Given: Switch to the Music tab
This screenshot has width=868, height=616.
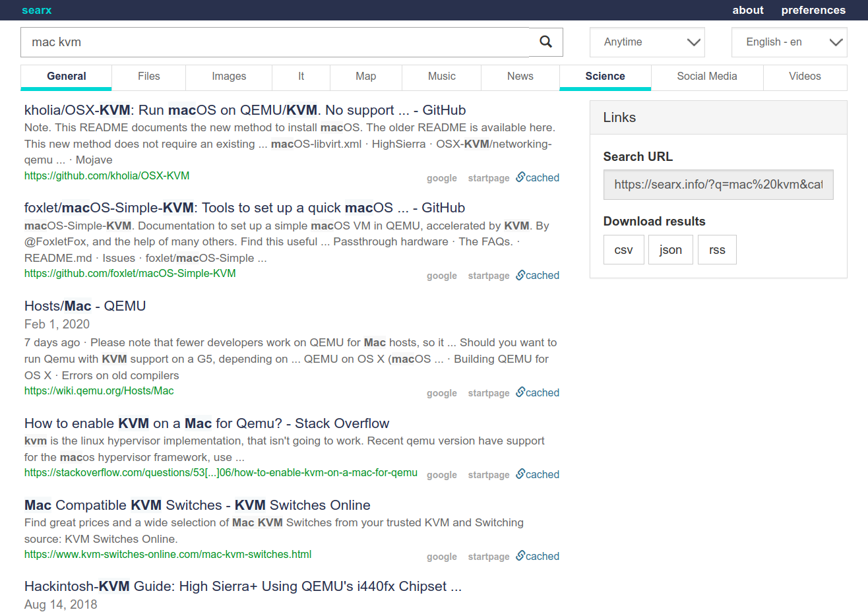Looking at the screenshot, I should click(x=442, y=77).
